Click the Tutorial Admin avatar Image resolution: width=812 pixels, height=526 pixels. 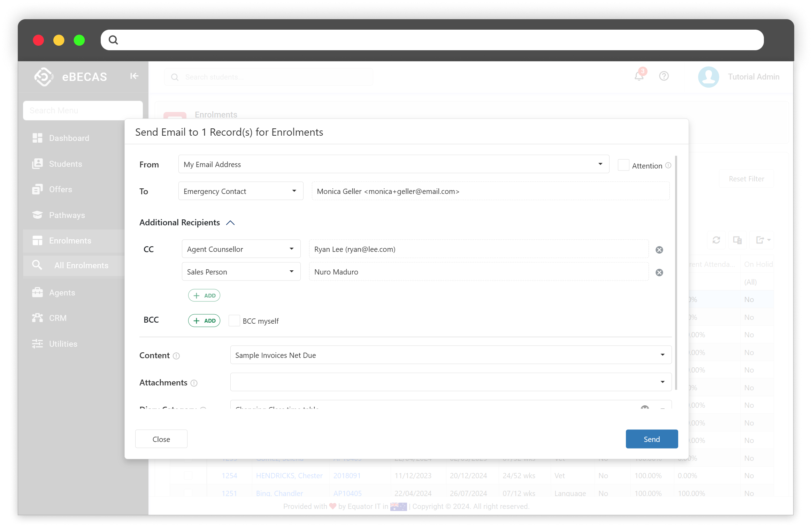coord(708,77)
